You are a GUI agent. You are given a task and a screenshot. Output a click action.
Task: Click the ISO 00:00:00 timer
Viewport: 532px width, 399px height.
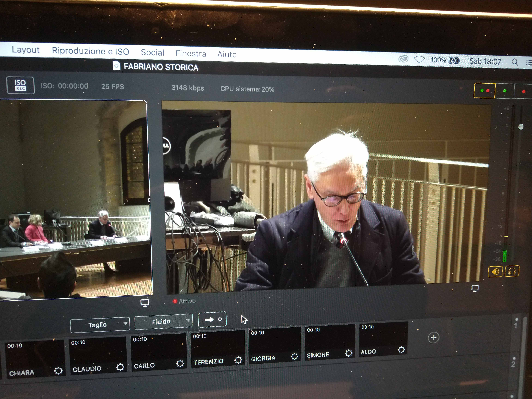tap(64, 86)
